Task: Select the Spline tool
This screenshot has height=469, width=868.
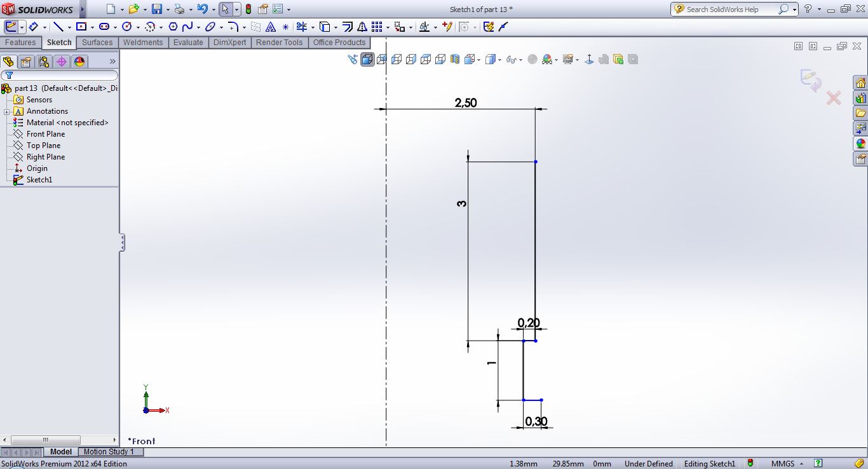Action: click(187, 27)
